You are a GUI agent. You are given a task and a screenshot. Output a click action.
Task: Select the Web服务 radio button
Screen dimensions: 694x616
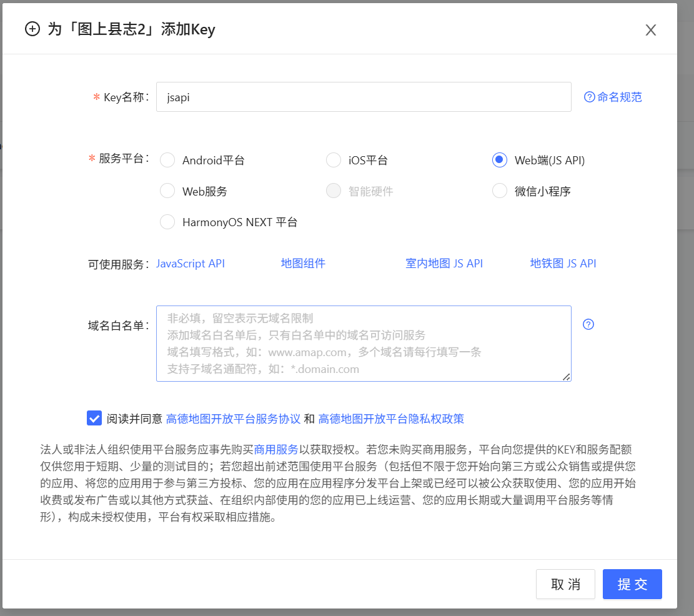167,191
